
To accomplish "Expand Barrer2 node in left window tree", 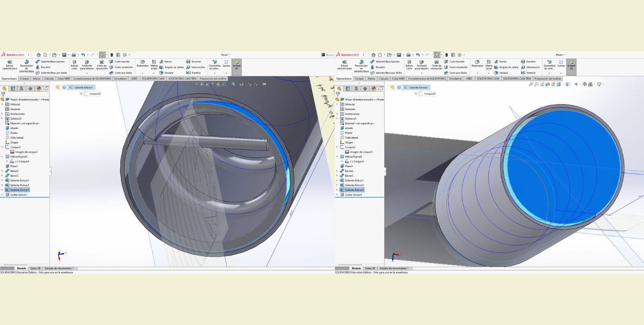I will 2,171.
